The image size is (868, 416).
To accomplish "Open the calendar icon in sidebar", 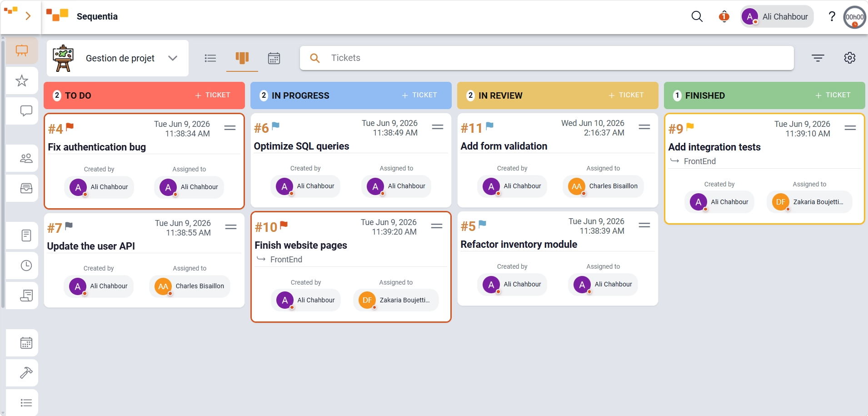I will point(26,343).
